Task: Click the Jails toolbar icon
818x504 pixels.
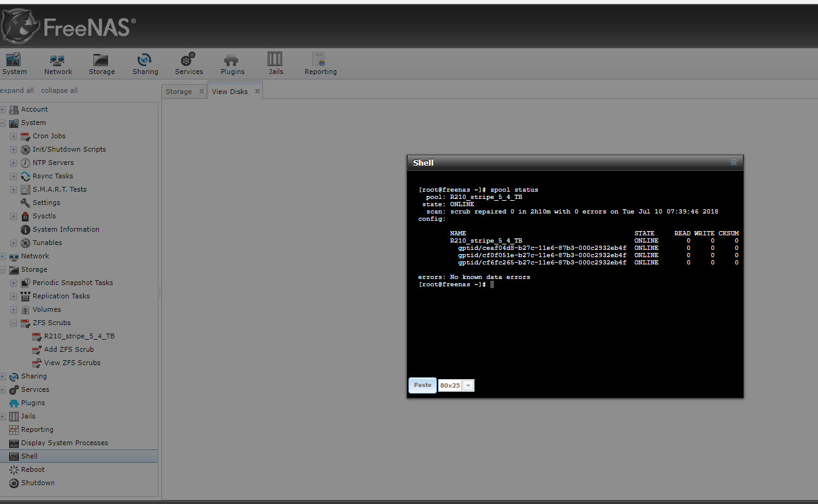Action: point(275,64)
